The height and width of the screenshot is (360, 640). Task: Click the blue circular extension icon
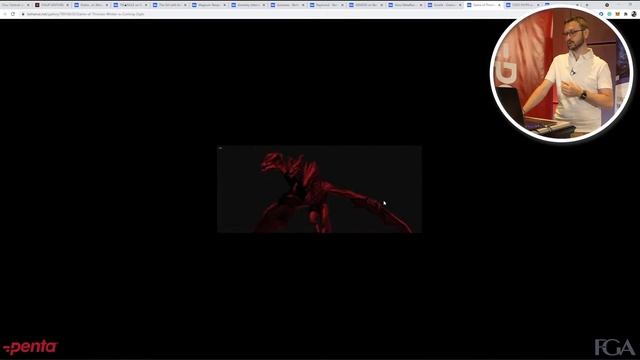tap(601, 14)
